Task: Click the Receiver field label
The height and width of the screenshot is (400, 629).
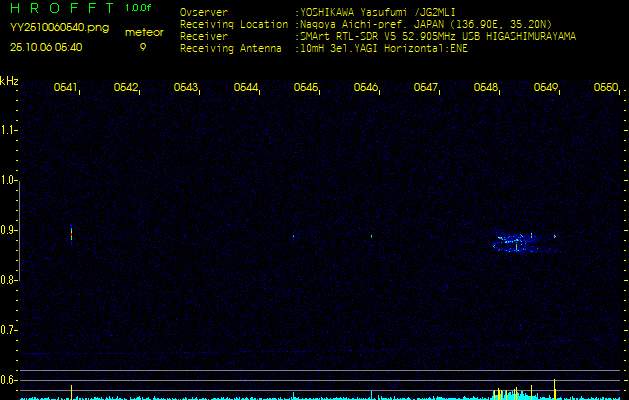Action: 204,37
